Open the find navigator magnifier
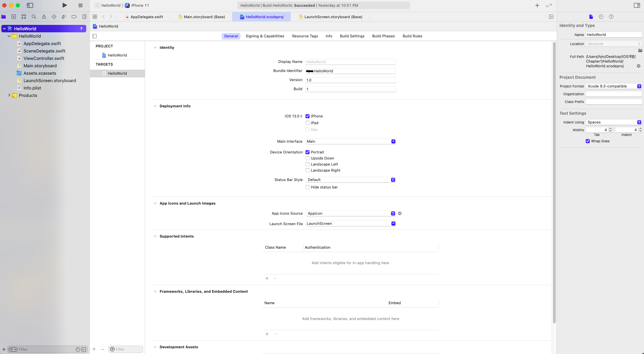The width and height of the screenshot is (644, 354). 34,16
